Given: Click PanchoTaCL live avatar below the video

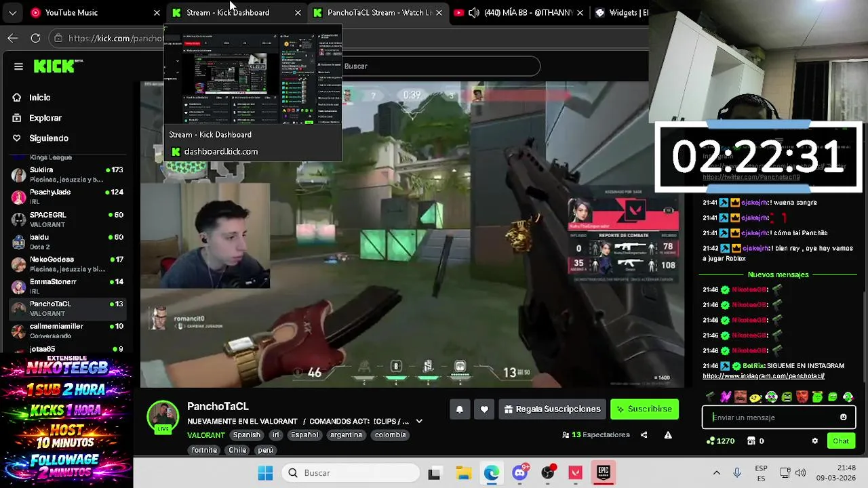Looking at the screenshot, I should coord(163,417).
